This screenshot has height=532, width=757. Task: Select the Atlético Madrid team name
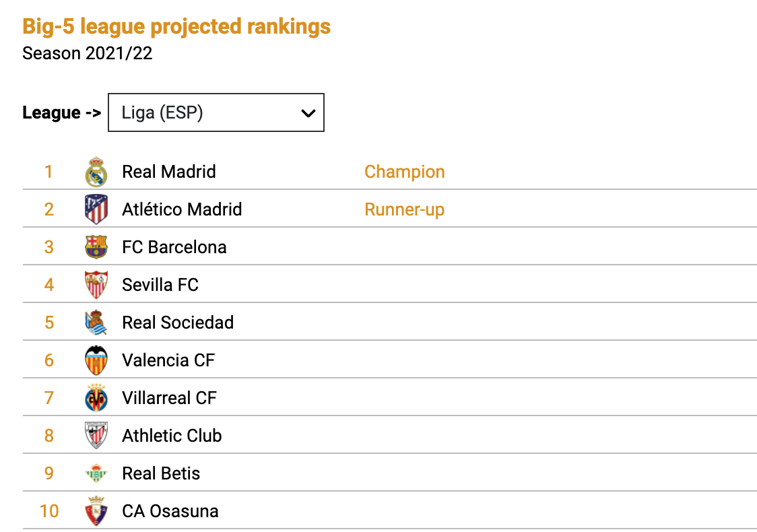pos(182,209)
